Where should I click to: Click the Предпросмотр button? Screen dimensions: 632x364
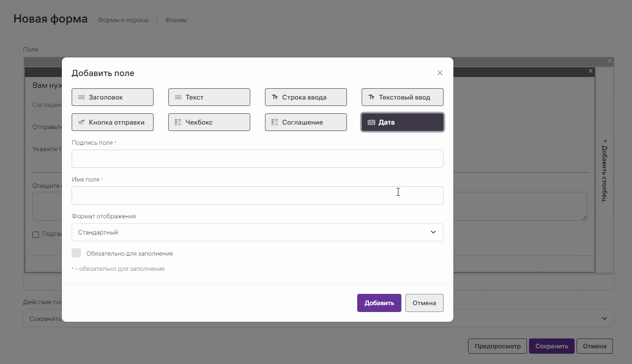click(497, 346)
